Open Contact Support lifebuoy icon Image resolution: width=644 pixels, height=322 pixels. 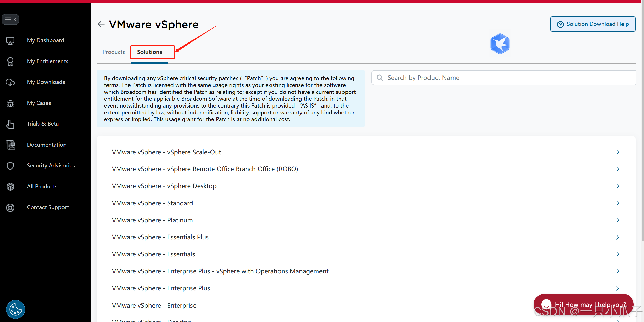click(x=10, y=207)
